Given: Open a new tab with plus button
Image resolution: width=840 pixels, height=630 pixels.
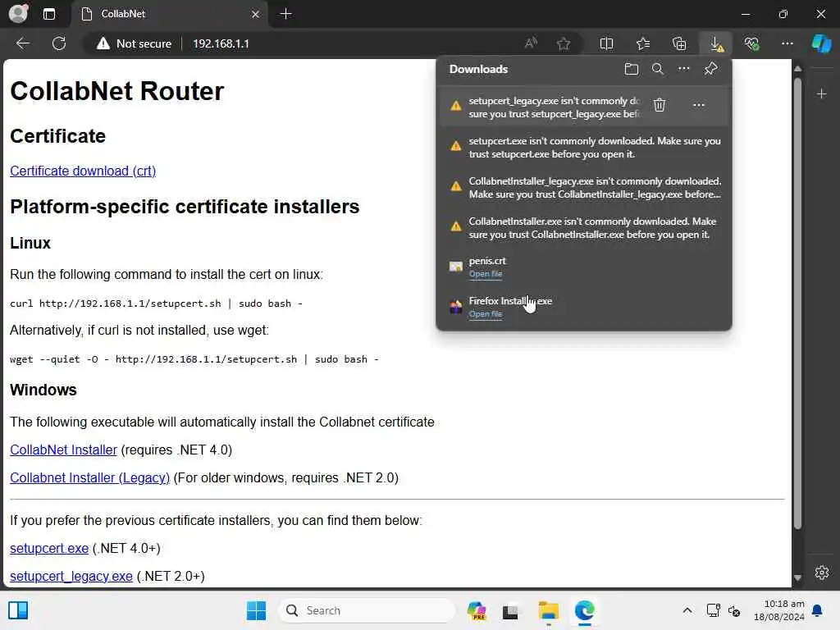Looking at the screenshot, I should tap(286, 14).
